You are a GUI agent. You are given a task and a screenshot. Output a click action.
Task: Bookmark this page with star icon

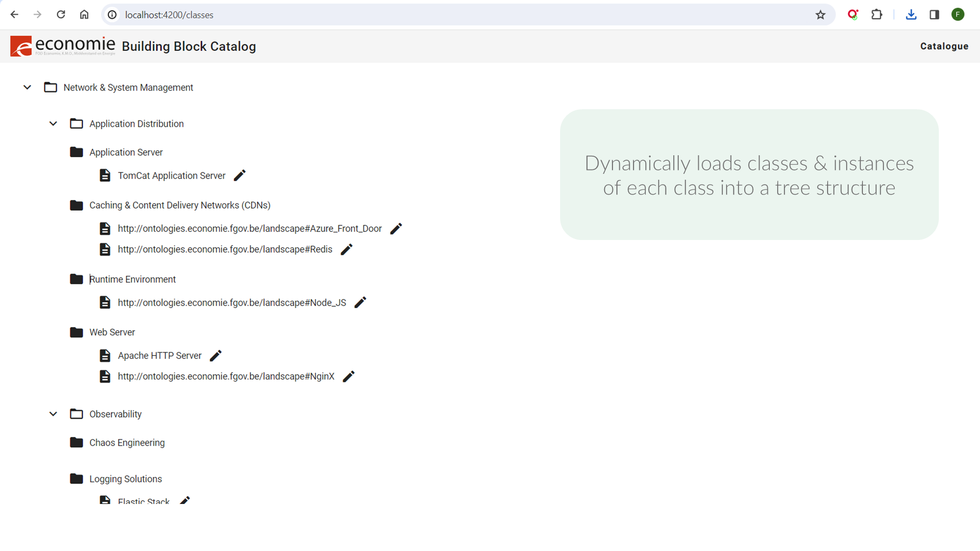click(820, 15)
